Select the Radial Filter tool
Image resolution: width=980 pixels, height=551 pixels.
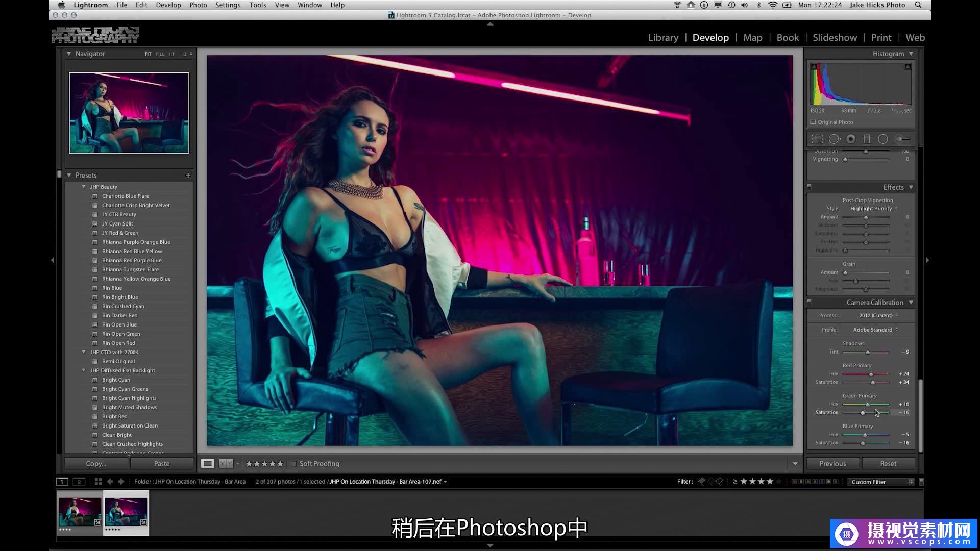[883, 138]
